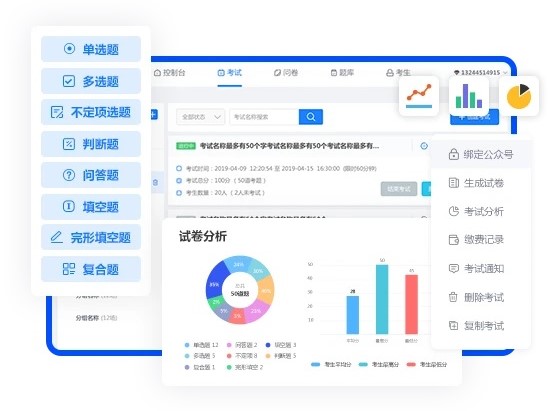
Task: Toggle the 完形填空 2 donut legend
Action: point(245,367)
